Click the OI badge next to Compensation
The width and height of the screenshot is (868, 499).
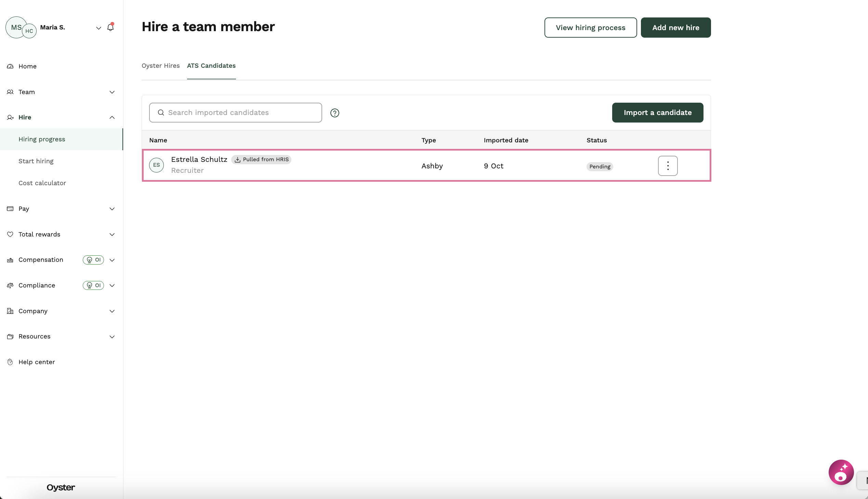93,260
